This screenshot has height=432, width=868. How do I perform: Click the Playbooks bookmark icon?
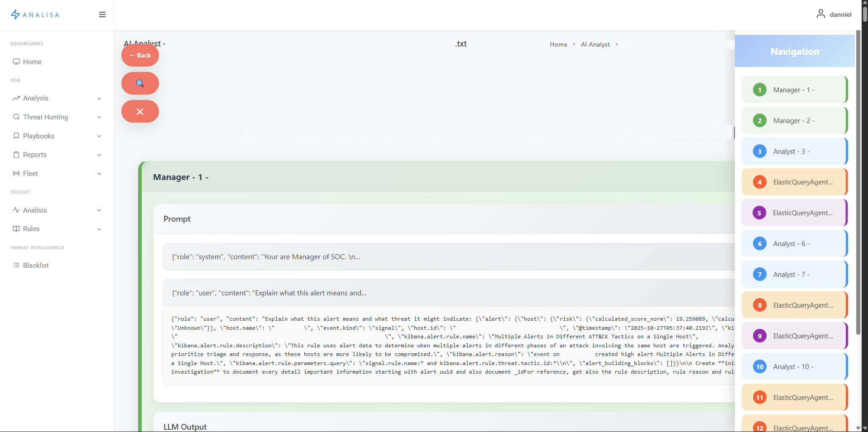pos(16,136)
